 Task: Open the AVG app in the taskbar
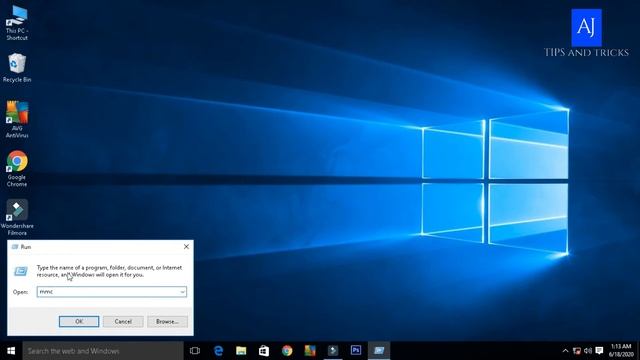tap(310, 351)
